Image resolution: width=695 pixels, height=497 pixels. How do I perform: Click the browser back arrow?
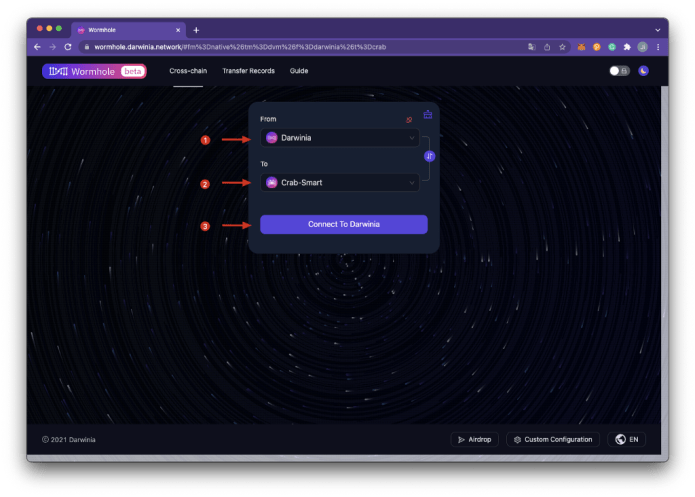pyautogui.click(x=37, y=47)
